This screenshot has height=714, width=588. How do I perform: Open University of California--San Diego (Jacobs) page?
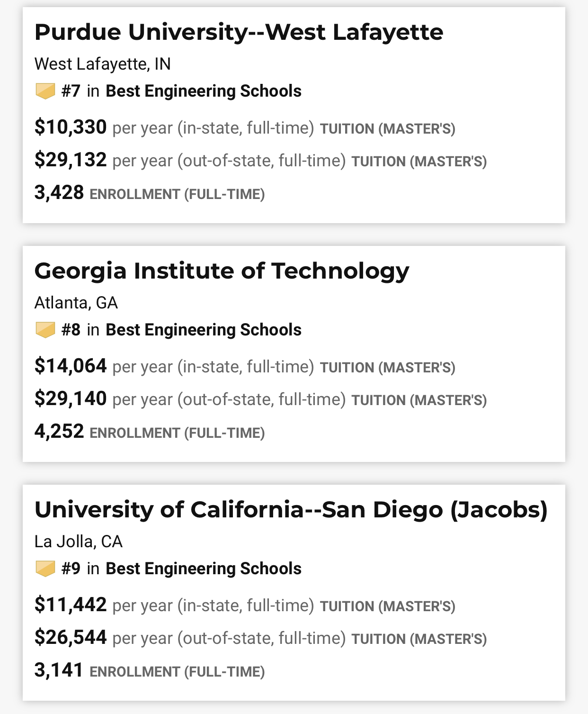pos(291,510)
